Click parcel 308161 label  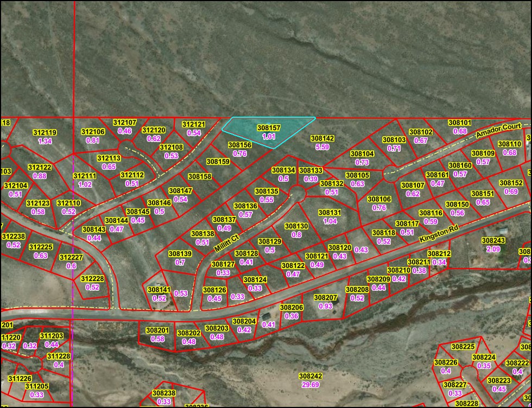click(438, 175)
